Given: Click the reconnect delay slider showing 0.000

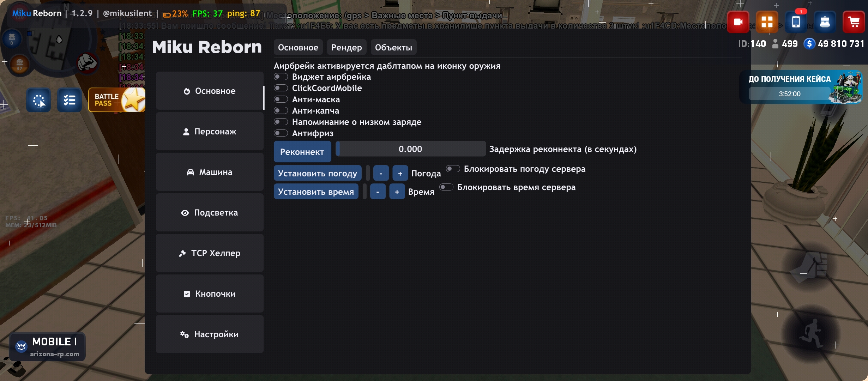Looking at the screenshot, I should tap(410, 149).
